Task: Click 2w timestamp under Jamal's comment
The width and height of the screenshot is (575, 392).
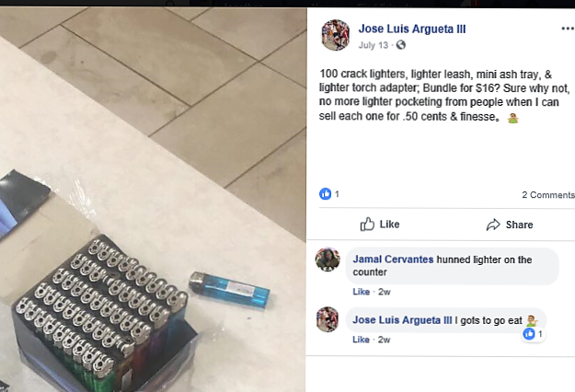Action: pyautogui.click(x=385, y=292)
